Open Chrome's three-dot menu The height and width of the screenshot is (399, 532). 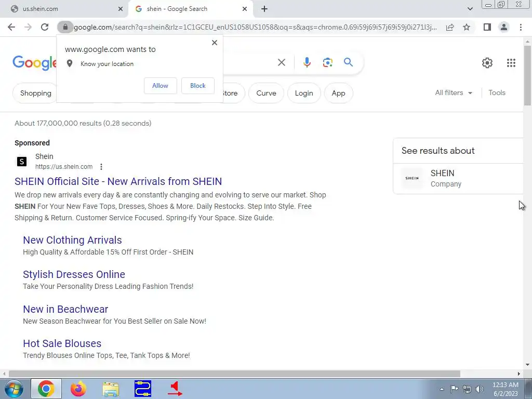point(521,27)
